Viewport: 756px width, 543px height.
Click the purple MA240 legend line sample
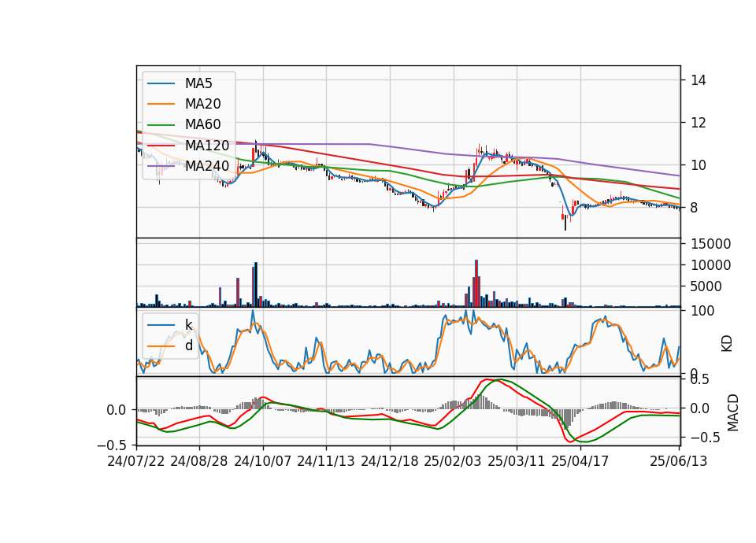pyautogui.click(x=161, y=166)
